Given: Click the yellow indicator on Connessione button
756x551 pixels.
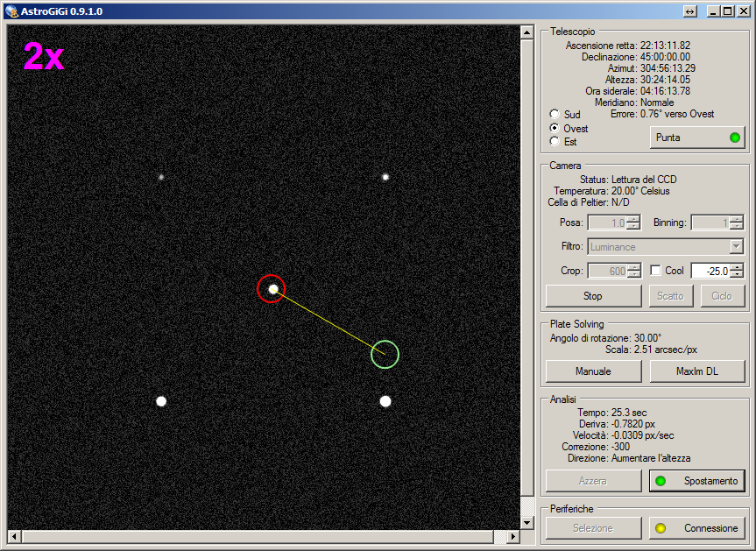Looking at the screenshot, I should click(x=661, y=528).
